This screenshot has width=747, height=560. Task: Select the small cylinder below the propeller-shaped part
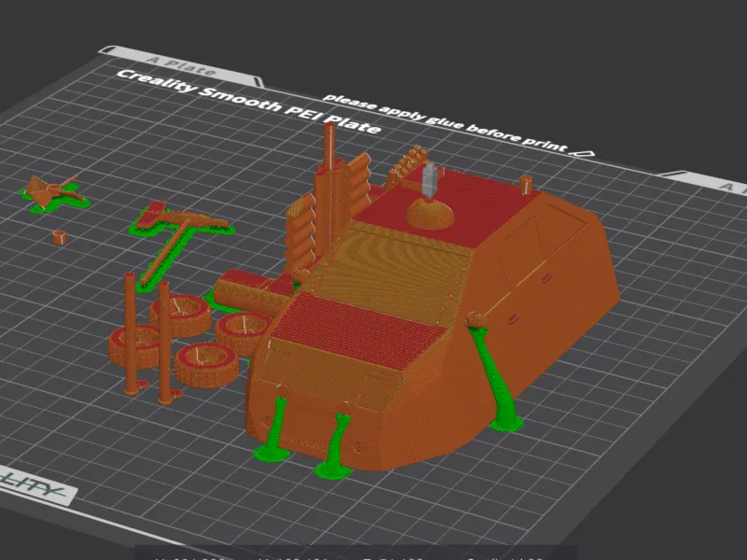coord(59,237)
